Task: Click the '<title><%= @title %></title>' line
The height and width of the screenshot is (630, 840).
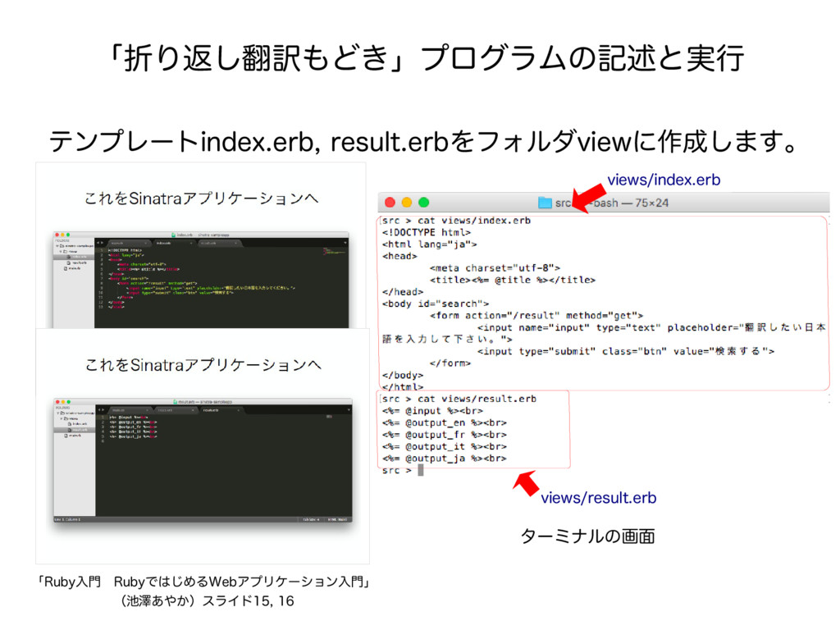Action: (x=513, y=280)
